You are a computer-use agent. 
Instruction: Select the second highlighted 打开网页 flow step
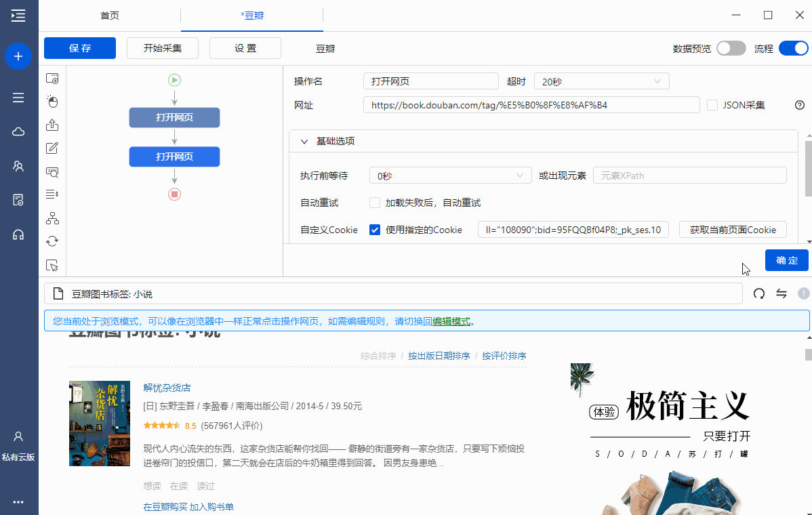[x=174, y=157]
